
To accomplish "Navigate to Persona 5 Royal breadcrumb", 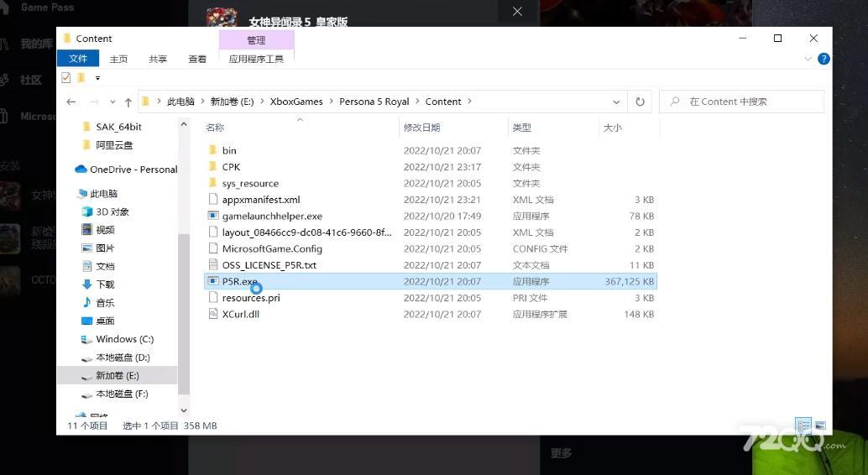I will [x=374, y=102].
